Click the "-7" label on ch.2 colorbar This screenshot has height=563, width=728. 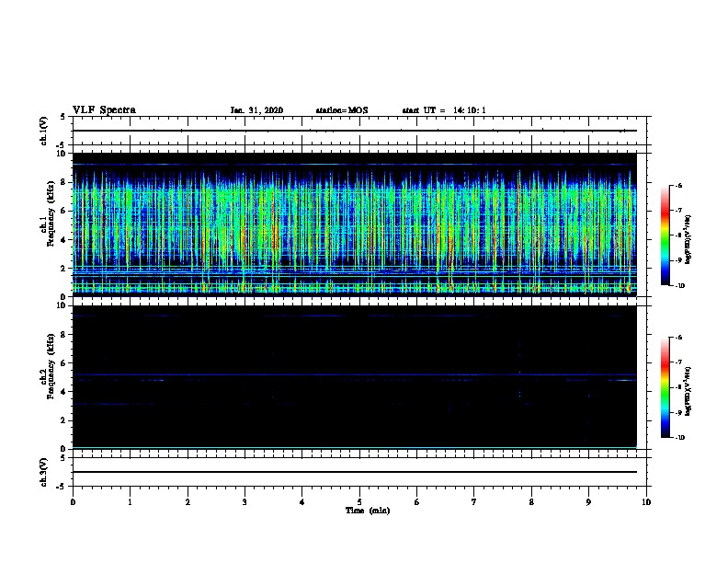coord(678,362)
